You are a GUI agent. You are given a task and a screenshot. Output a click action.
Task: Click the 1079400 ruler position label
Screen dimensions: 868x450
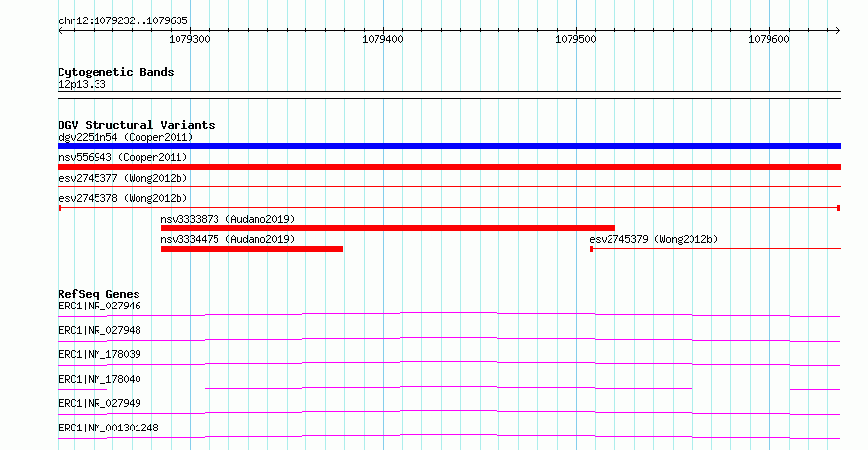[x=382, y=39]
